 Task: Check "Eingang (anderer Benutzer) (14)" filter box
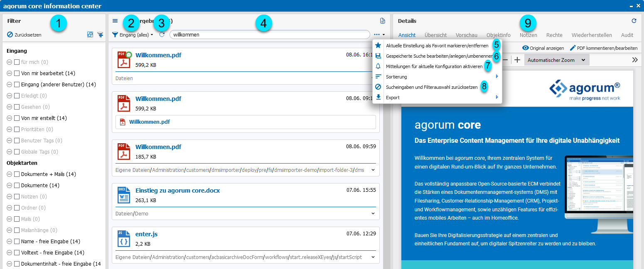17,85
